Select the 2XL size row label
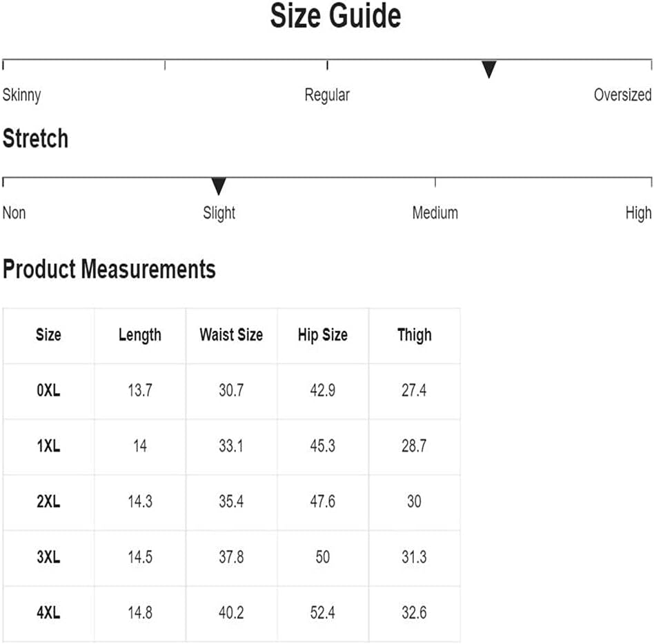654x644 pixels. tap(48, 501)
